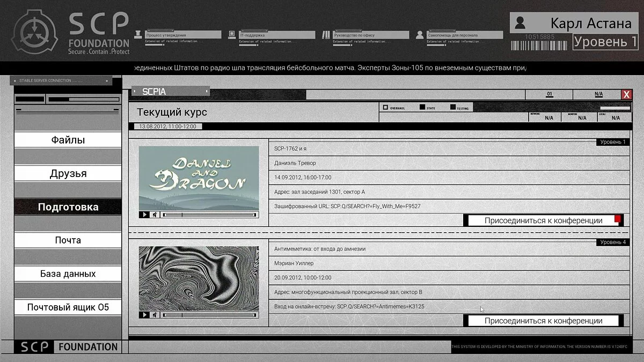Click the Уровень 1 course tag

tap(612, 142)
